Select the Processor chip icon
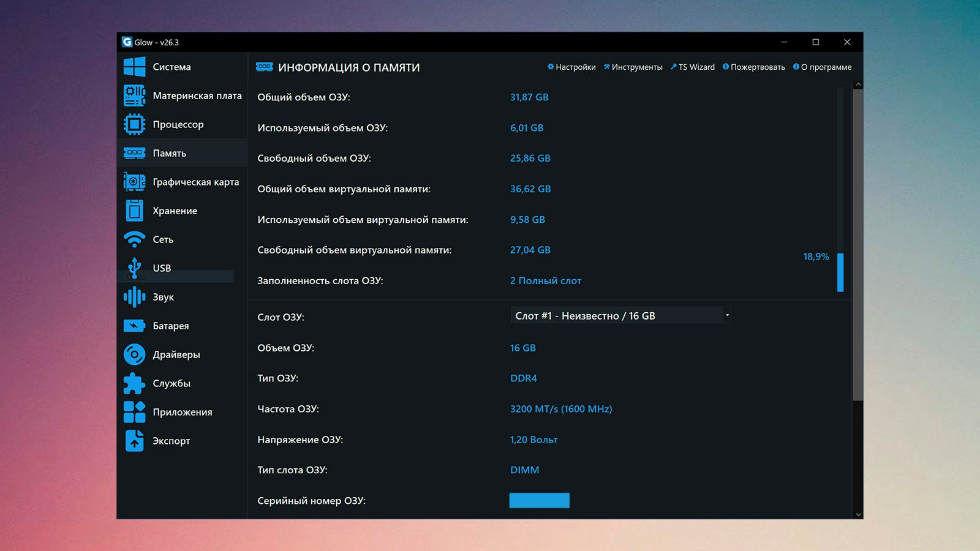Screen dimensions: 980x551 pyautogui.click(x=134, y=124)
